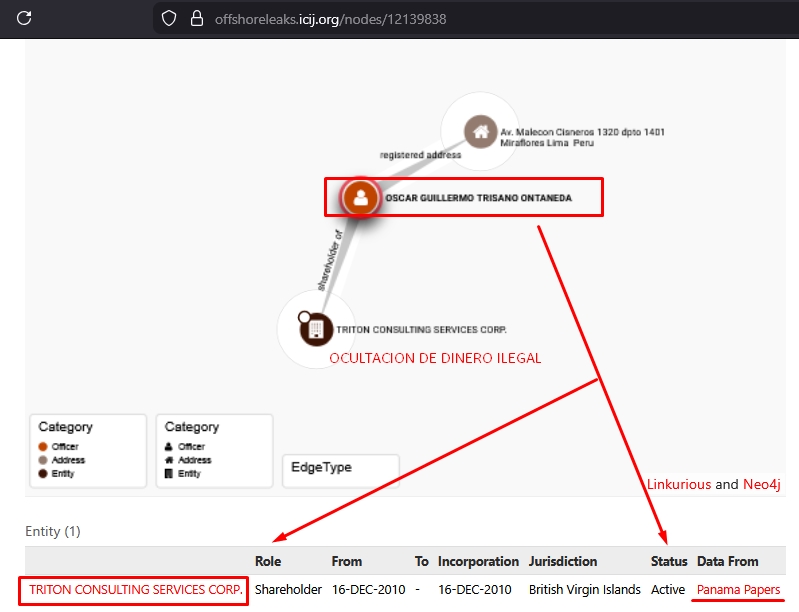The image size is (799, 612).
Task: Open the Panama Papers data source link
Action: coord(738,590)
